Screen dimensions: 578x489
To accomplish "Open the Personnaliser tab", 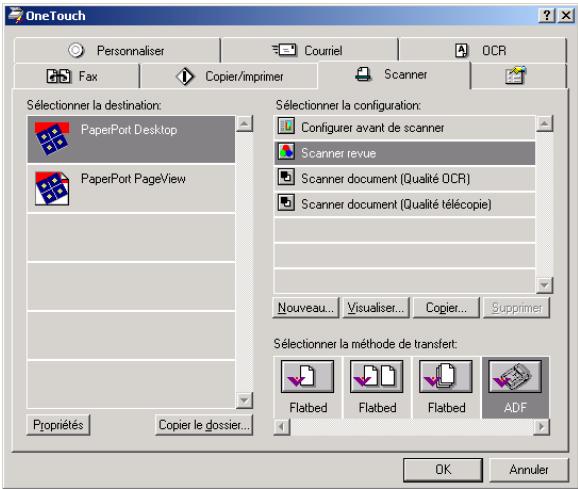I will [117, 50].
